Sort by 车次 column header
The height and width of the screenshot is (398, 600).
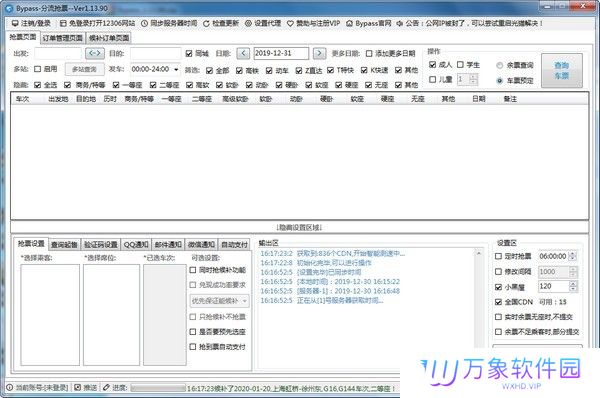23,99
